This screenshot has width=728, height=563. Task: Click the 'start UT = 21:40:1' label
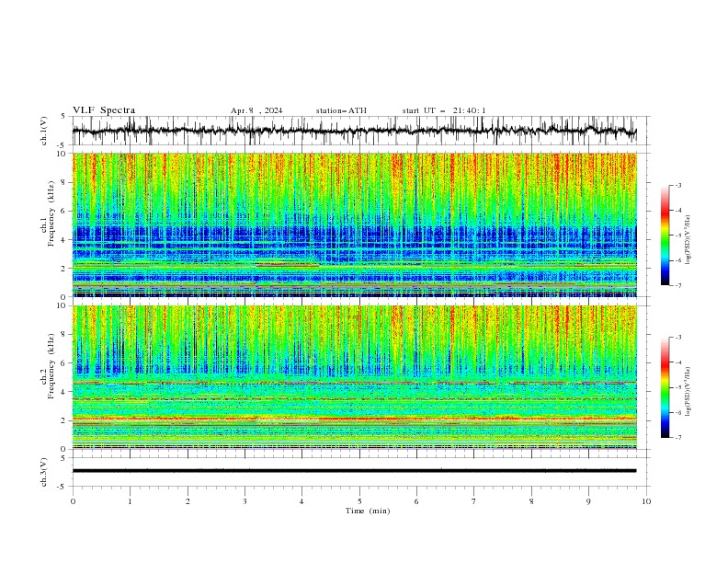444,110
